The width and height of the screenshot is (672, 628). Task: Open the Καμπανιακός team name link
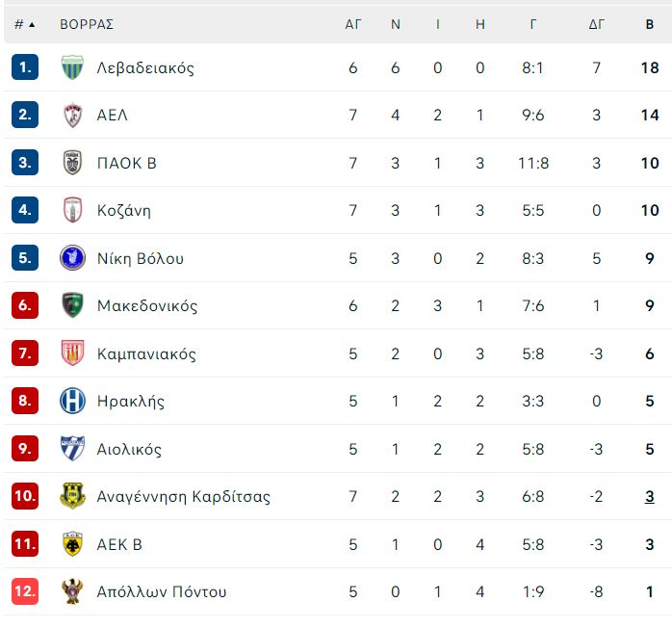(146, 353)
